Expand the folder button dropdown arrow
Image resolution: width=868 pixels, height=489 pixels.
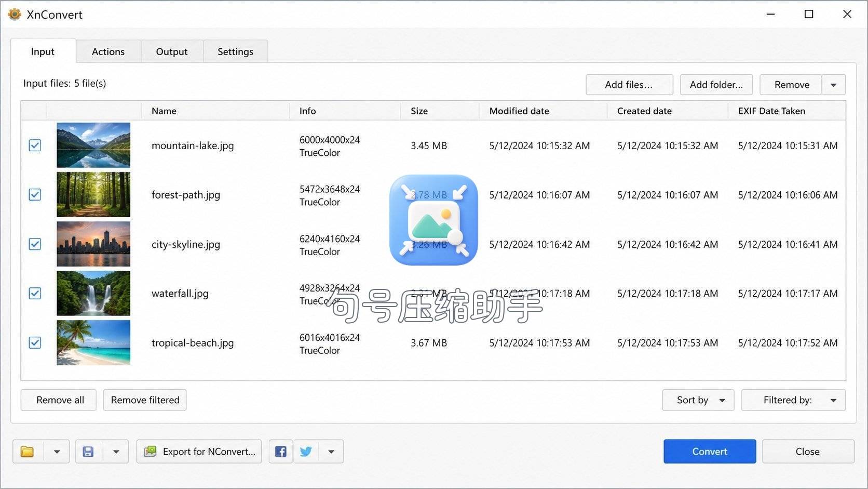tap(57, 452)
